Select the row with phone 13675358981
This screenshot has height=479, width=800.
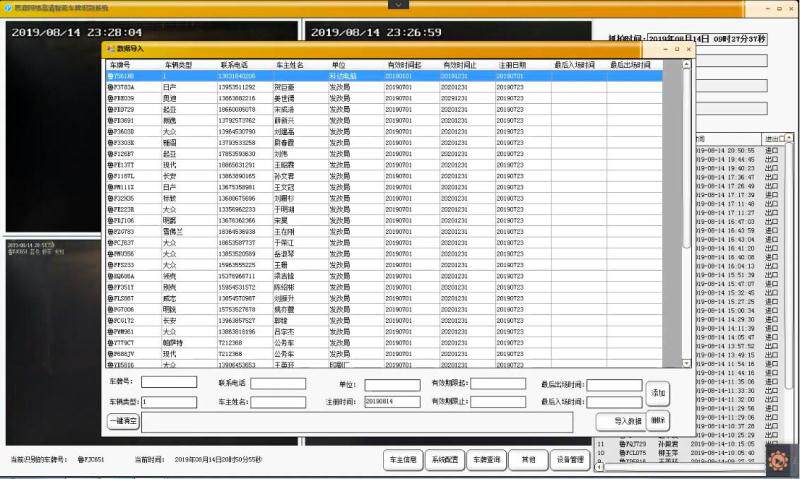coord(384,187)
